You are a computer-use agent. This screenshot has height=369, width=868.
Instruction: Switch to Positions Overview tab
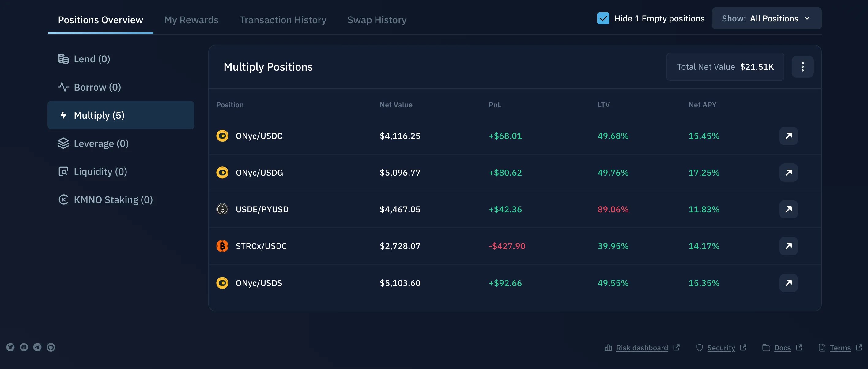[100, 20]
